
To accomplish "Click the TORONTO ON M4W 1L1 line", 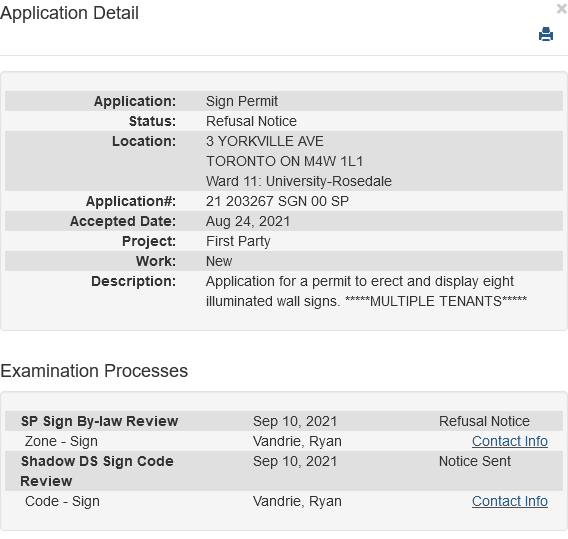I will (x=284, y=161).
